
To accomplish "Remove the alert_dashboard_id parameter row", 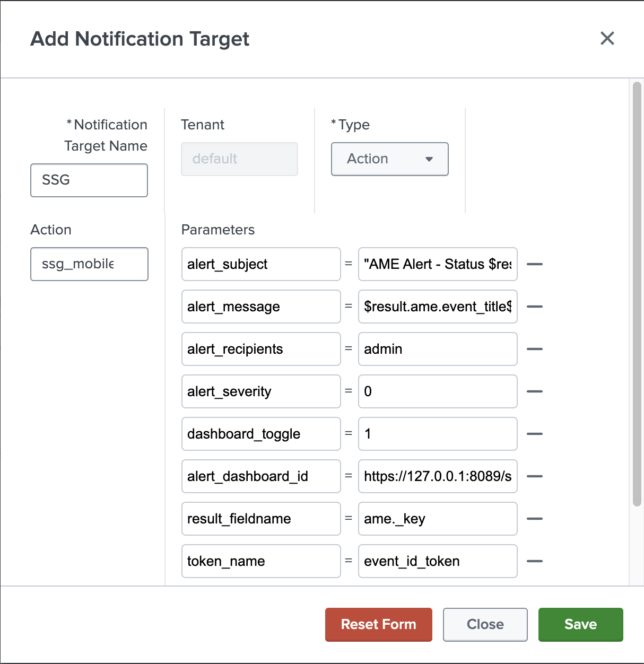I will tap(535, 476).
